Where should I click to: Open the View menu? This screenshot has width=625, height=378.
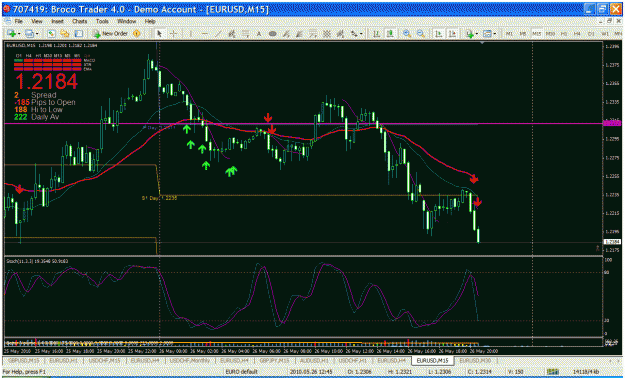point(37,21)
